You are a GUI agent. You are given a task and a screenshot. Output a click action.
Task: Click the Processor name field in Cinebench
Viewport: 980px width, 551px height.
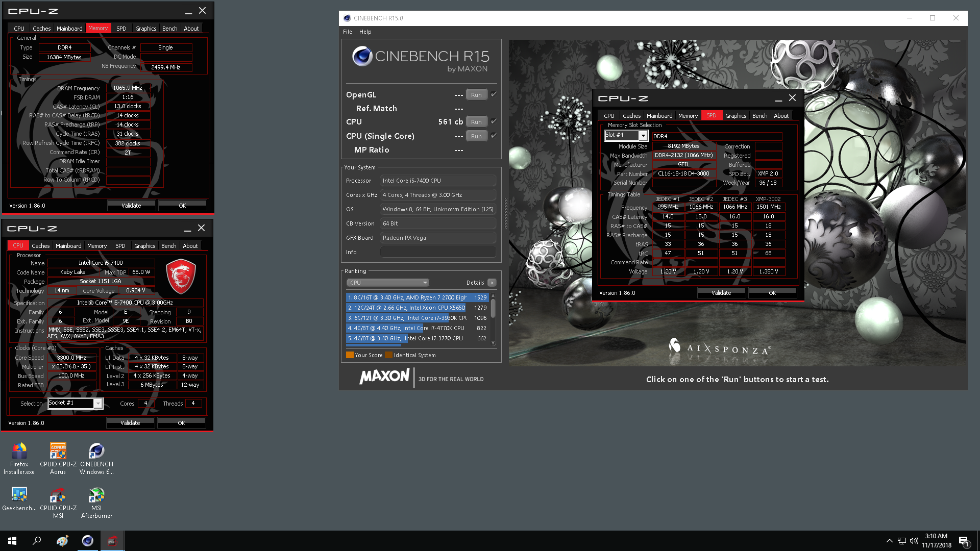(438, 181)
